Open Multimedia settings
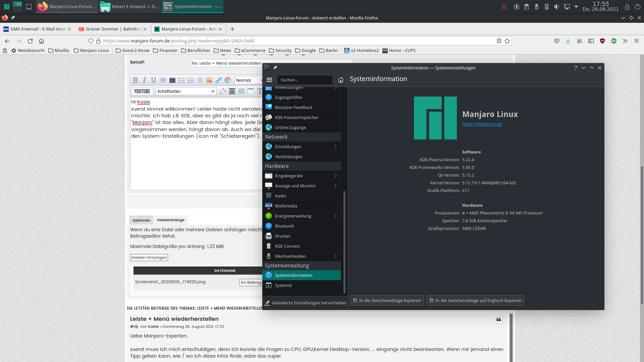The width and height of the screenshot is (644, 362). pos(302,206)
